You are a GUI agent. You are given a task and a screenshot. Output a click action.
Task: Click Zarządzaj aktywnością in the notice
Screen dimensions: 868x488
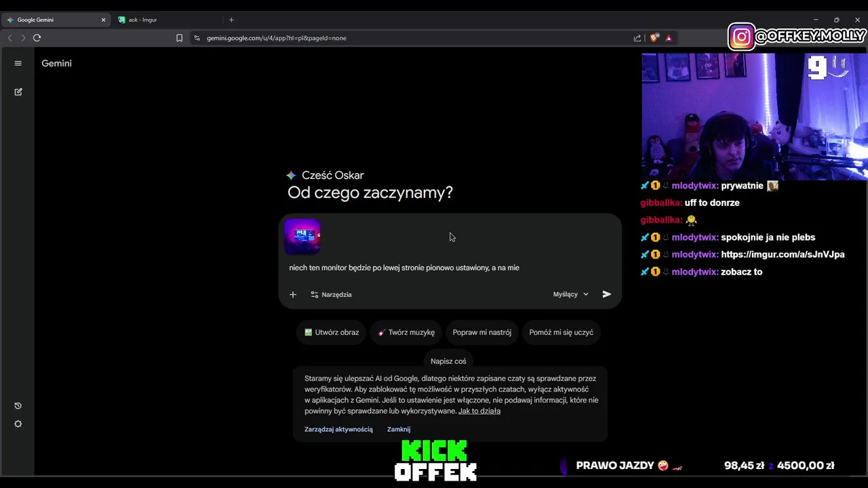click(x=338, y=429)
